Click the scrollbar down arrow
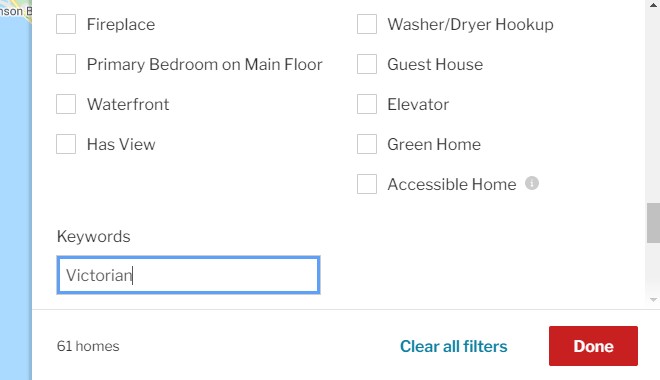The width and height of the screenshot is (660, 380). point(653,300)
